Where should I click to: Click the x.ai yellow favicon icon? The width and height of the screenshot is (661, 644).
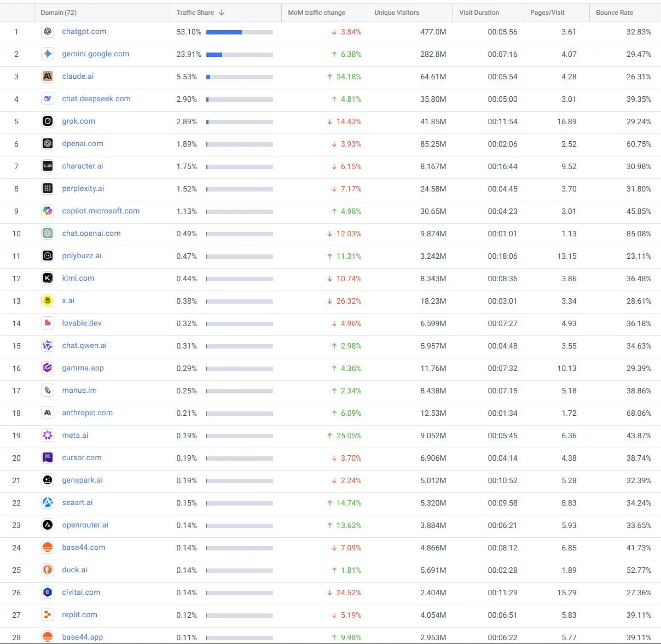[x=48, y=301]
